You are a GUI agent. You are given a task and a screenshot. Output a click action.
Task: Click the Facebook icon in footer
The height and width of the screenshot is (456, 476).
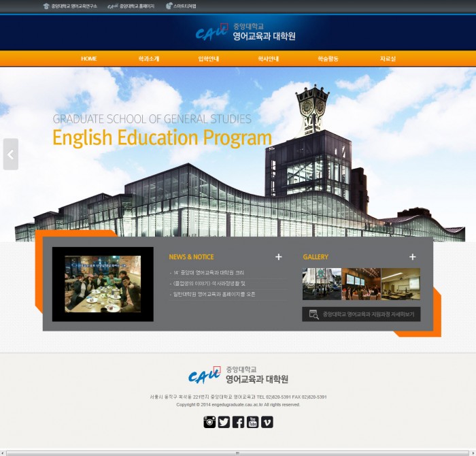coord(238,422)
